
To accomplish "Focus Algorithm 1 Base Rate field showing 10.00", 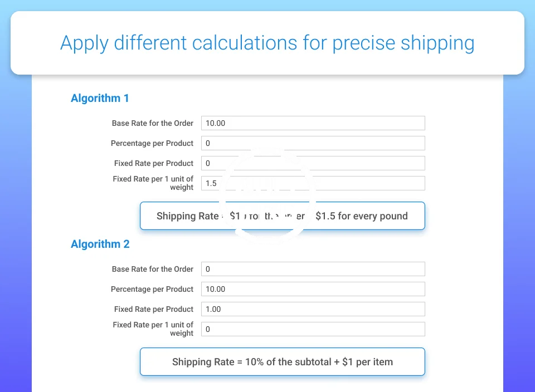I will 313,123.
